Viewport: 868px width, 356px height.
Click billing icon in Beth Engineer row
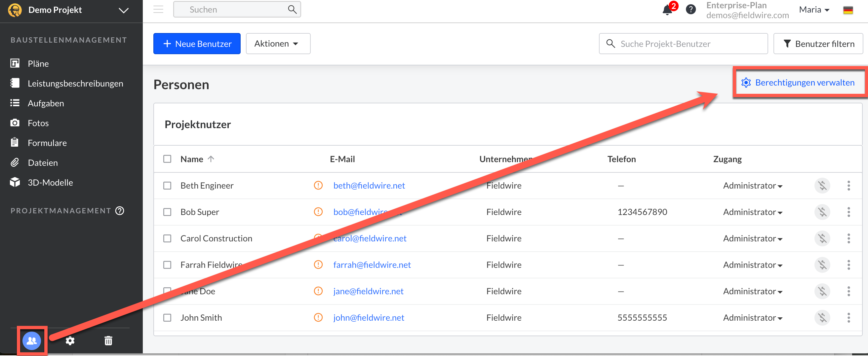pos(822,186)
